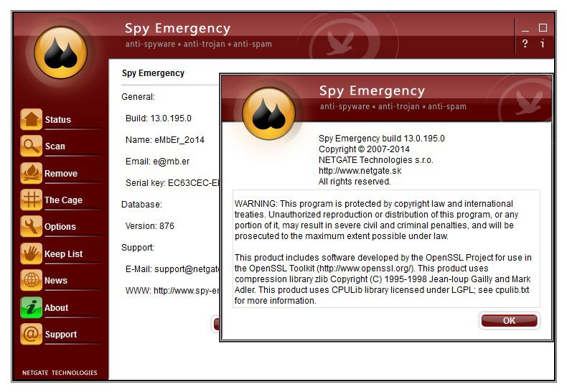Click the 'Build: 13.0.195.0' text

(x=159, y=118)
